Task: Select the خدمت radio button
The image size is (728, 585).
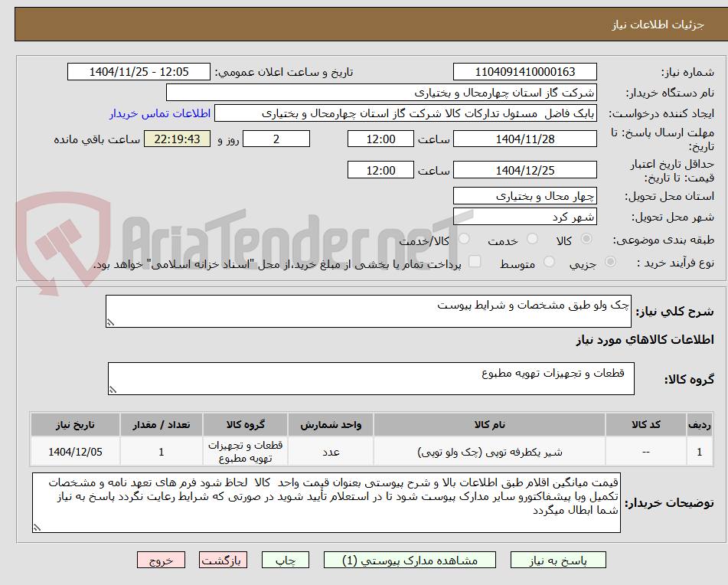Action: point(532,239)
